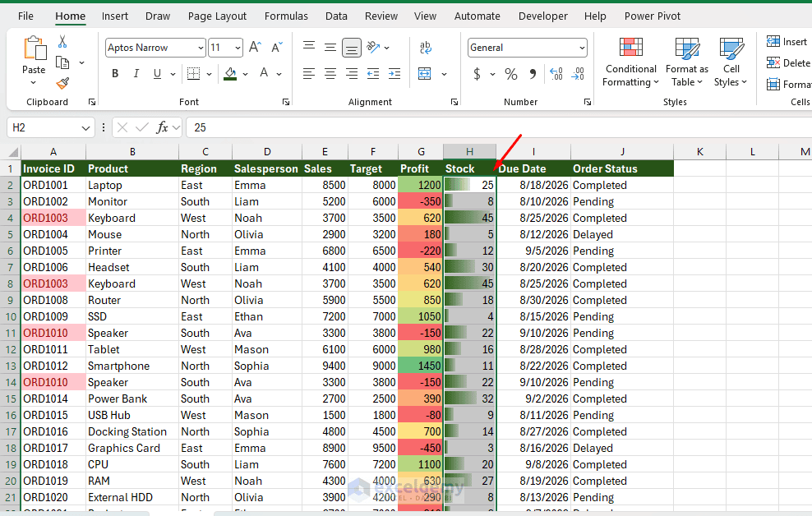Toggle Bottom Align button
This screenshot has width=812, height=516.
click(351, 48)
